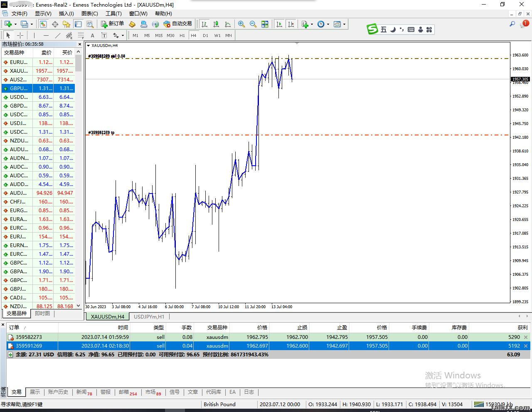Screen dimensions: 532x412
Task: Click the signals broadcast icon in toolbar
Action: click(x=155, y=24)
